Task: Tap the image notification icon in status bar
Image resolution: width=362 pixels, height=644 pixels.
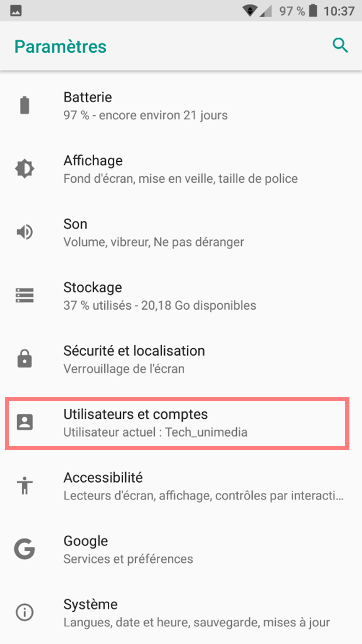Action: coord(16,11)
